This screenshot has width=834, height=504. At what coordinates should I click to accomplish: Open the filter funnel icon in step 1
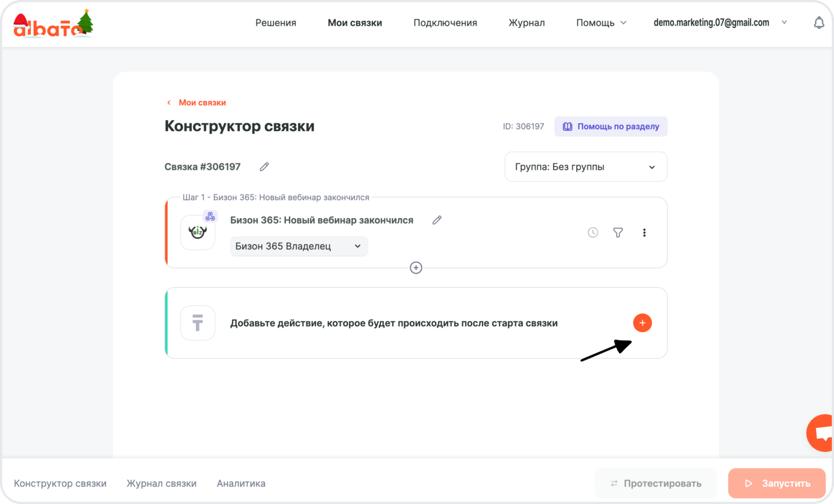pyautogui.click(x=618, y=232)
